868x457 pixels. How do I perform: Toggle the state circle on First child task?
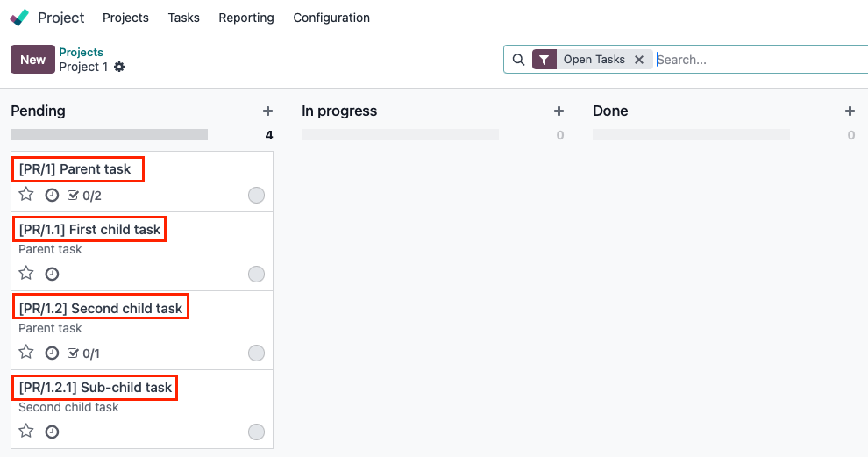[256, 275]
